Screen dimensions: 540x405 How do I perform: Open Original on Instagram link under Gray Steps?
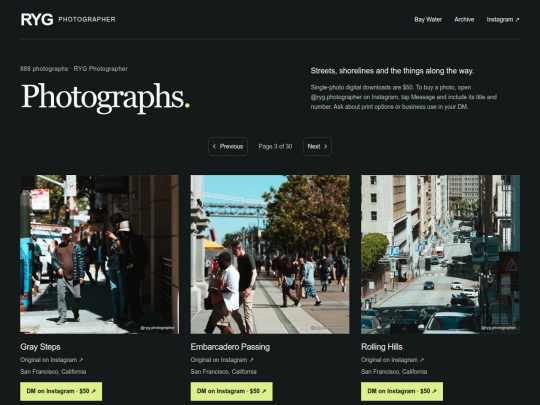click(51, 360)
